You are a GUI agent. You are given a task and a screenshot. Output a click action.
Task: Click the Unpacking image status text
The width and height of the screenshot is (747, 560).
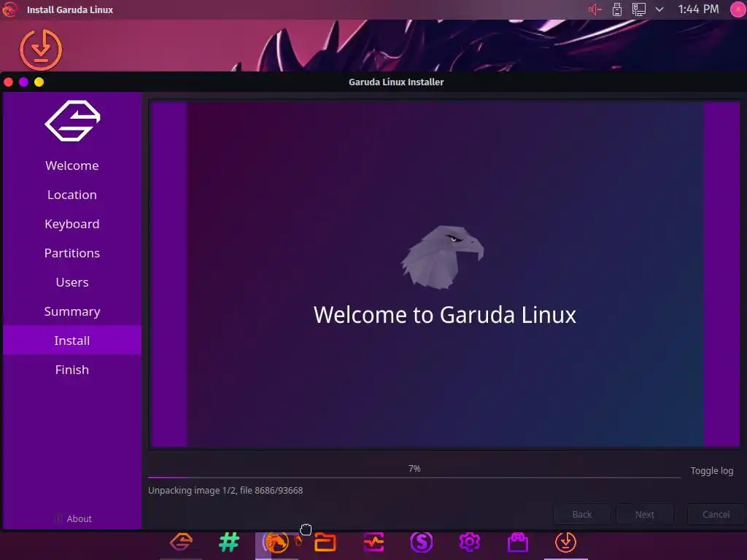[225, 491]
